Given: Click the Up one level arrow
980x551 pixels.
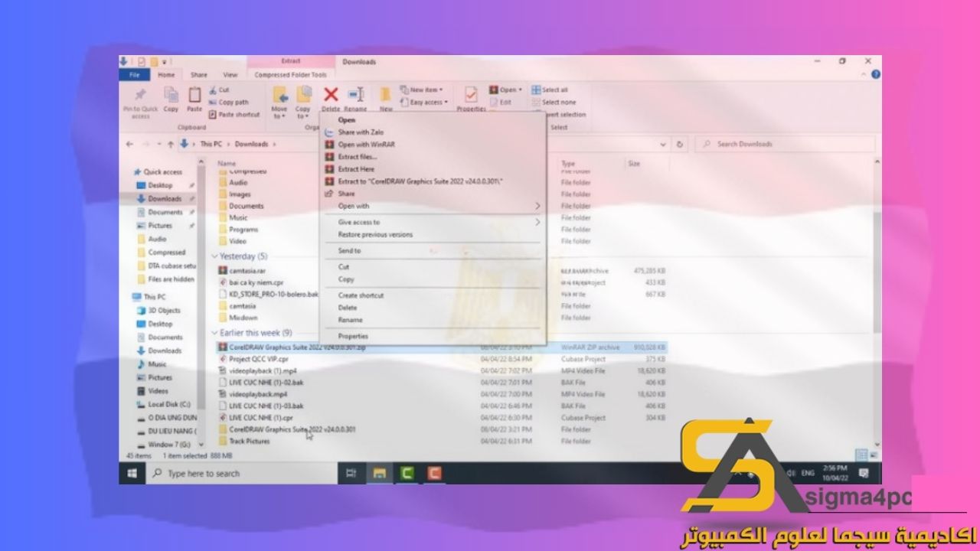Looking at the screenshot, I should tap(169, 144).
